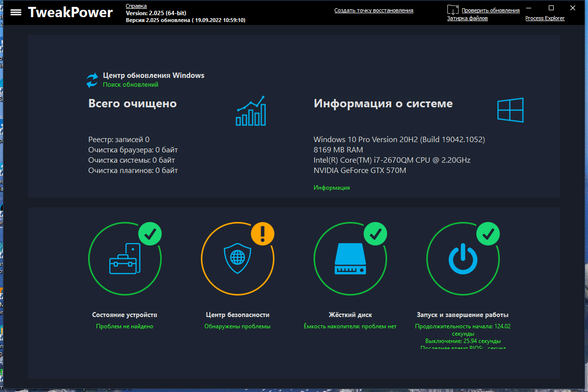This screenshot has width=588, height=392.
Task: Click the Windows Update refresh arrows icon
Action: [x=93, y=80]
